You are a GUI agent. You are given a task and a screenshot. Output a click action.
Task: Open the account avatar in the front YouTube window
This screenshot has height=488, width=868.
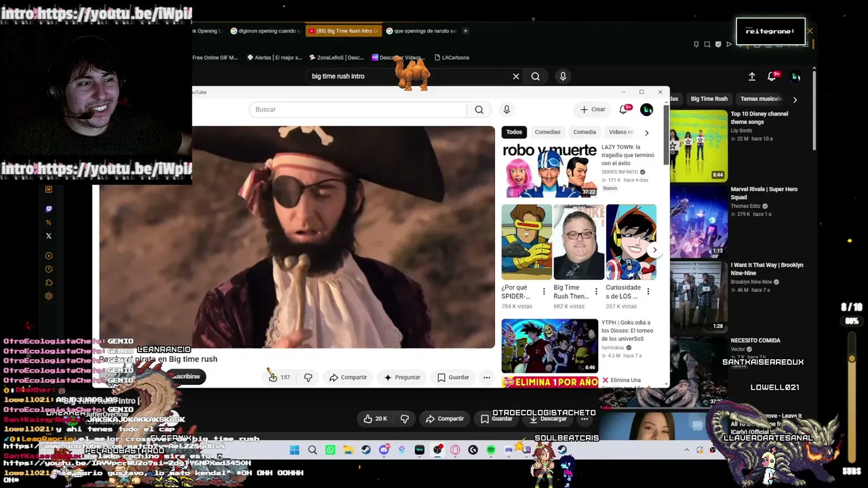647,110
